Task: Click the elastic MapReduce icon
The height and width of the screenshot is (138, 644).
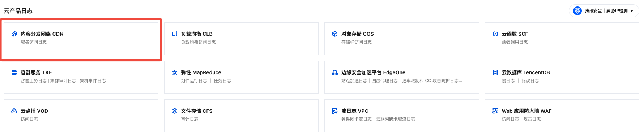Action: (x=175, y=72)
